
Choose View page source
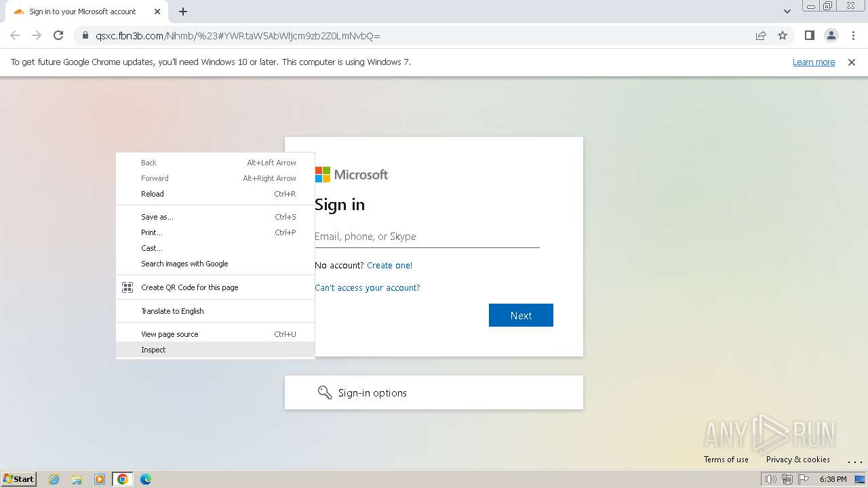(x=216, y=334)
